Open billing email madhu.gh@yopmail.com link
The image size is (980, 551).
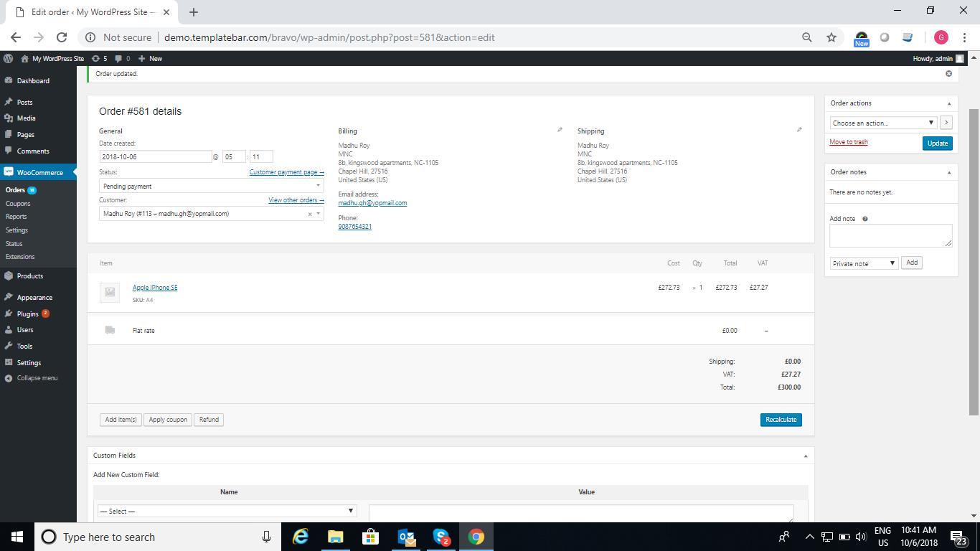click(x=372, y=203)
